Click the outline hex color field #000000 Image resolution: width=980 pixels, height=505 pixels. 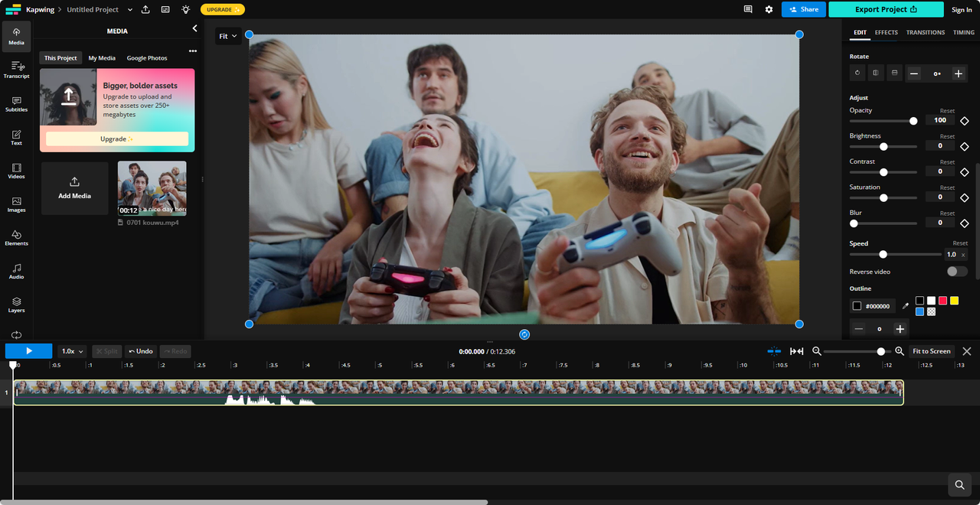(x=873, y=306)
